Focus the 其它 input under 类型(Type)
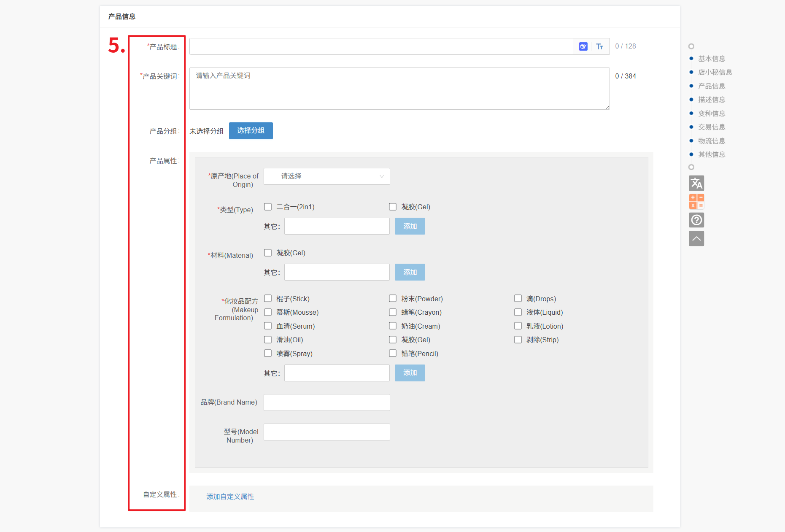The image size is (785, 532). (337, 226)
